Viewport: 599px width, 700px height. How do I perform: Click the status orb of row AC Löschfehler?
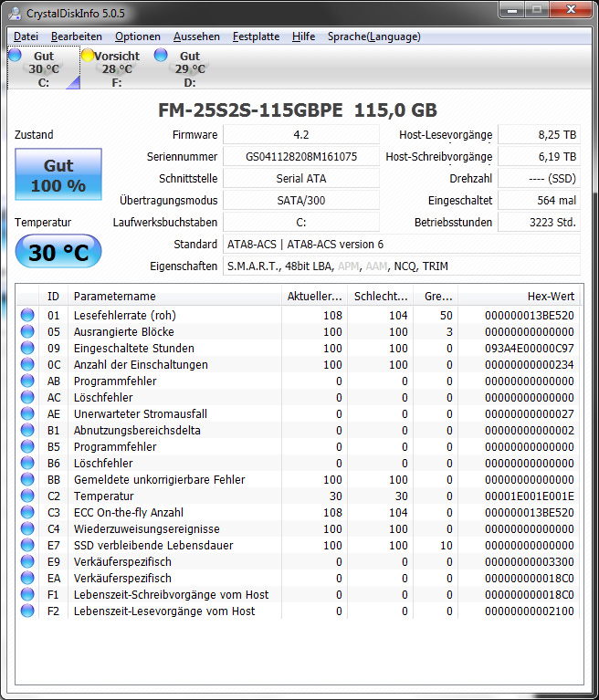tap(27, 397)
